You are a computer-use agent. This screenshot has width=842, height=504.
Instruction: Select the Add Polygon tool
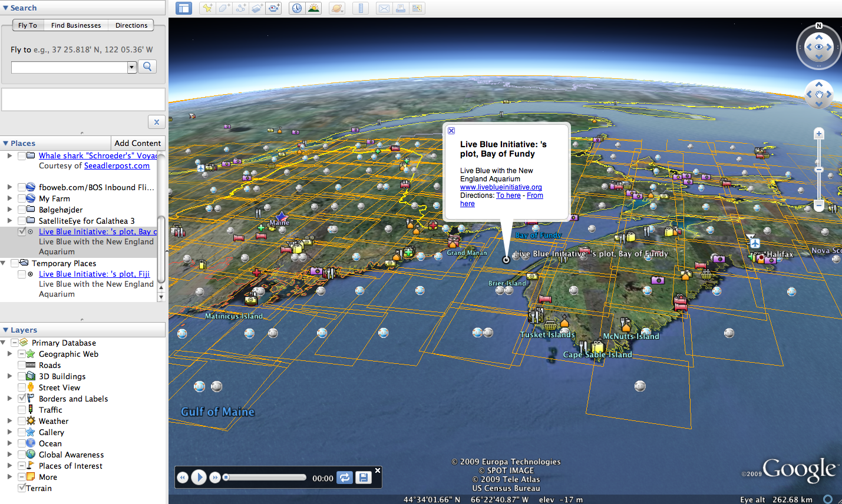pyautogui.click(x=224, y=8)
